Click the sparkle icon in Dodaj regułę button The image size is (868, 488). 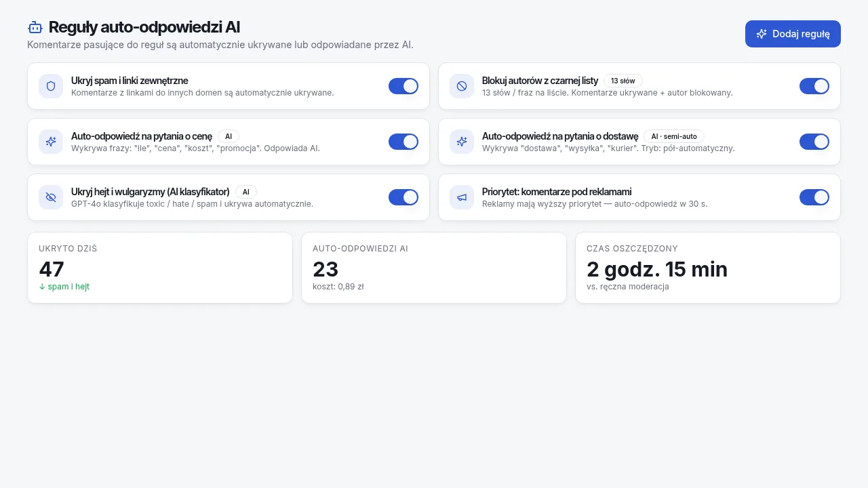click(762, 34)
